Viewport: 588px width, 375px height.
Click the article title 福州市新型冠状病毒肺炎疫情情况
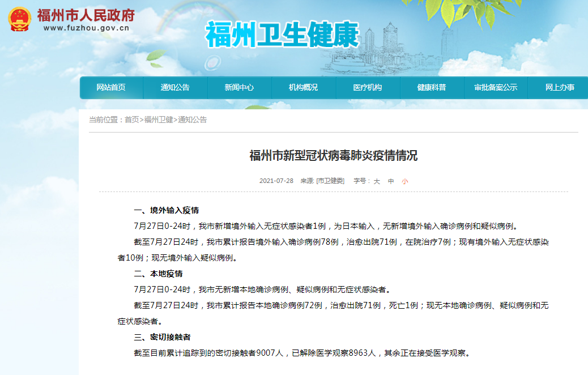pos(334,155)
